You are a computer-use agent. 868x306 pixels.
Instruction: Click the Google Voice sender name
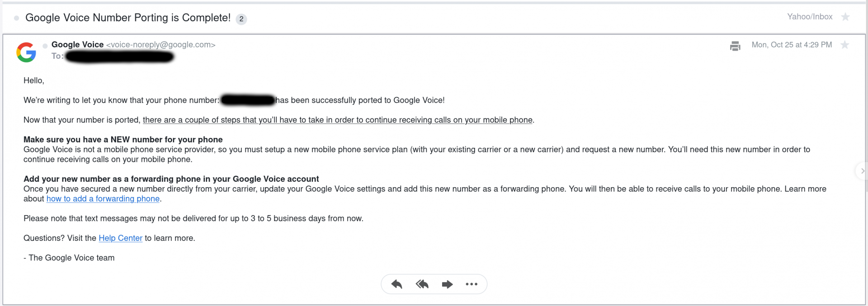[77, 44]
